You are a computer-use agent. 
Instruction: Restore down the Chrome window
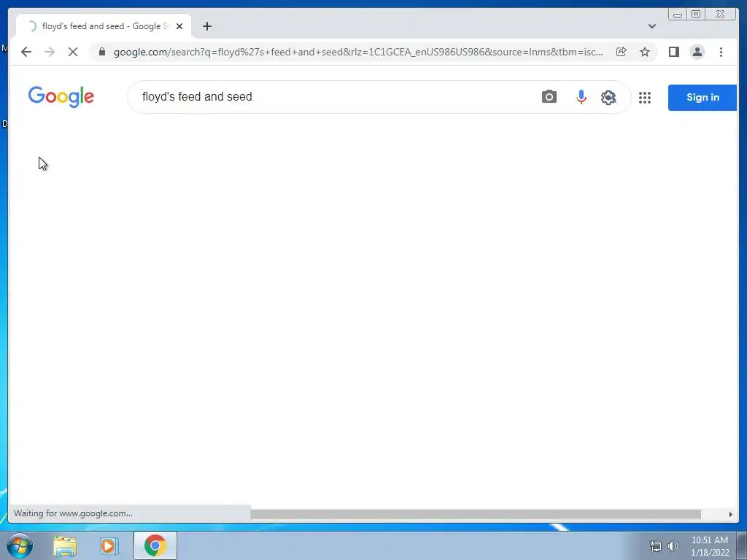click(x=695, y=15)
